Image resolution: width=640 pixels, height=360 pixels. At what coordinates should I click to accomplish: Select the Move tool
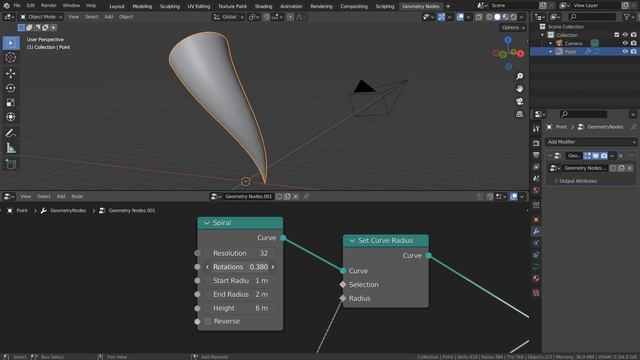(x=11, y=73)
